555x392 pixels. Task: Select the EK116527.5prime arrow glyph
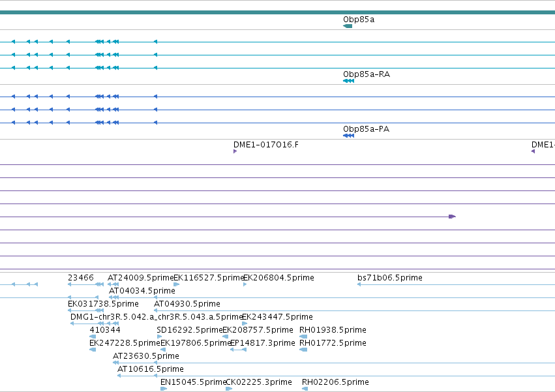(176, 284)
